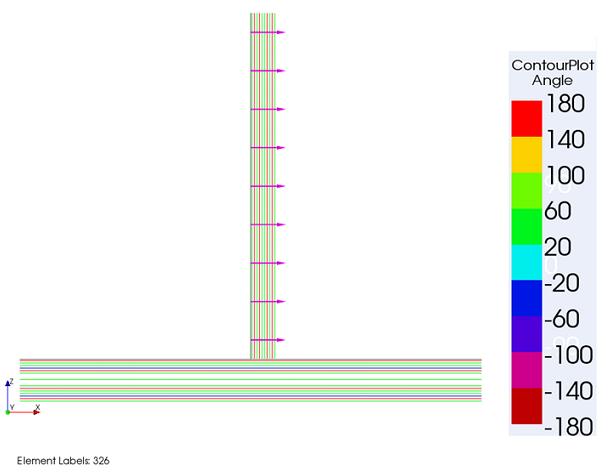This screenshot has width=601, height=471.
Task: Pick the cyan 20 to -20 legend band
Action: [527, 263]
